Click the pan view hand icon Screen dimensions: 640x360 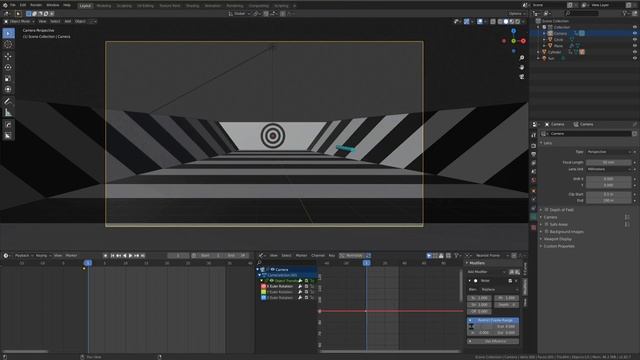point(522,67)
